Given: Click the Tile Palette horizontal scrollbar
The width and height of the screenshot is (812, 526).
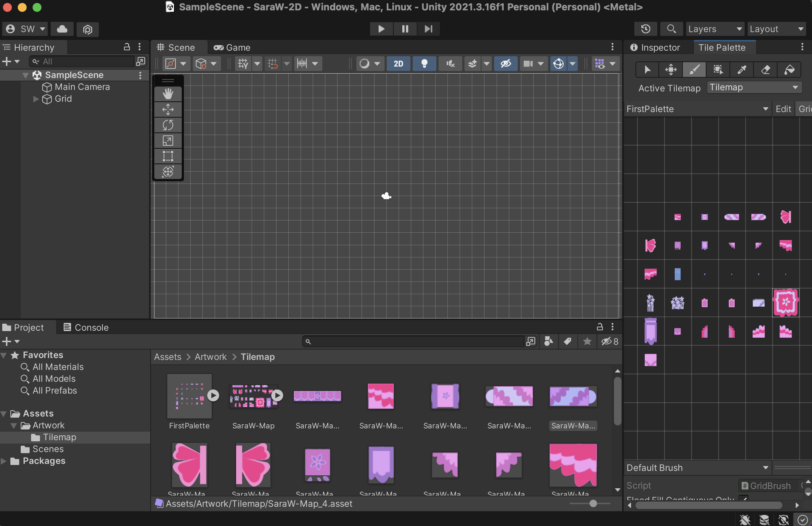Looking at the screenshot, I should [x=709, y=505].
